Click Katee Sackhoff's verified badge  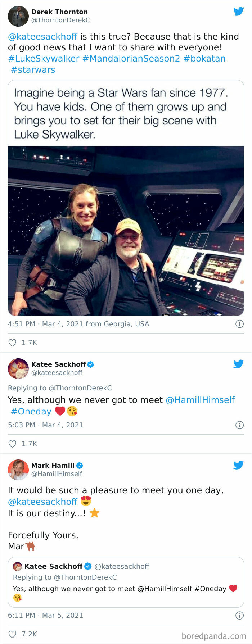click(x=91, y=364)
